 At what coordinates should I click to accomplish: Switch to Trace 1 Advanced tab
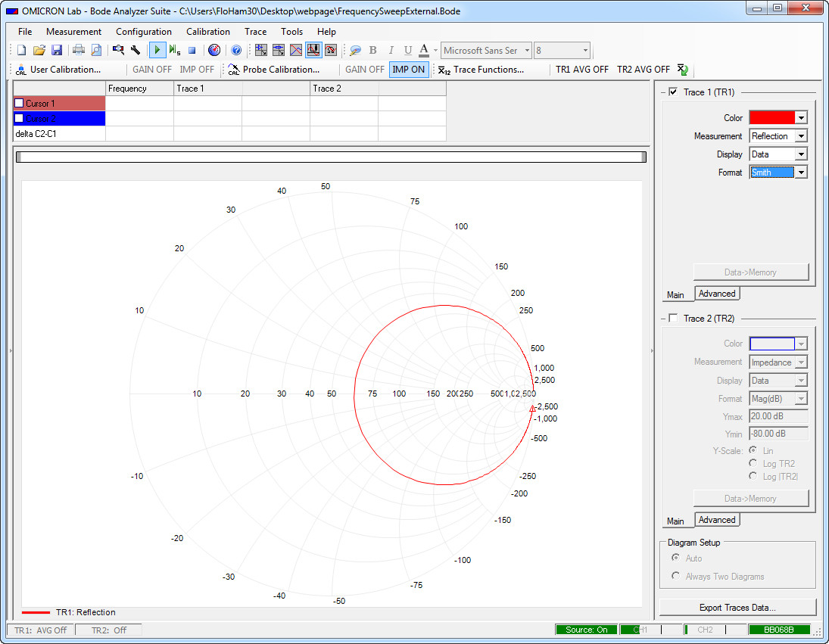(x=717, y=294)
